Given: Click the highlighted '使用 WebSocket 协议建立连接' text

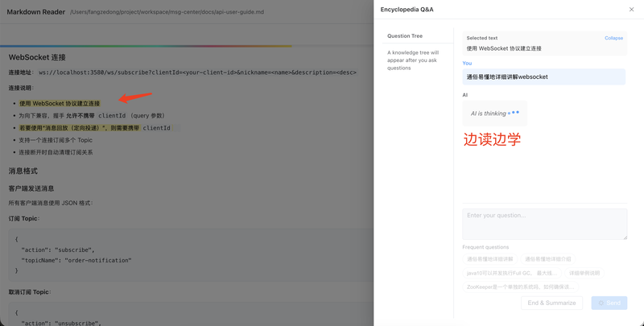Looking at the screenshot, I should pyautogui.click(x=60, y=104).
